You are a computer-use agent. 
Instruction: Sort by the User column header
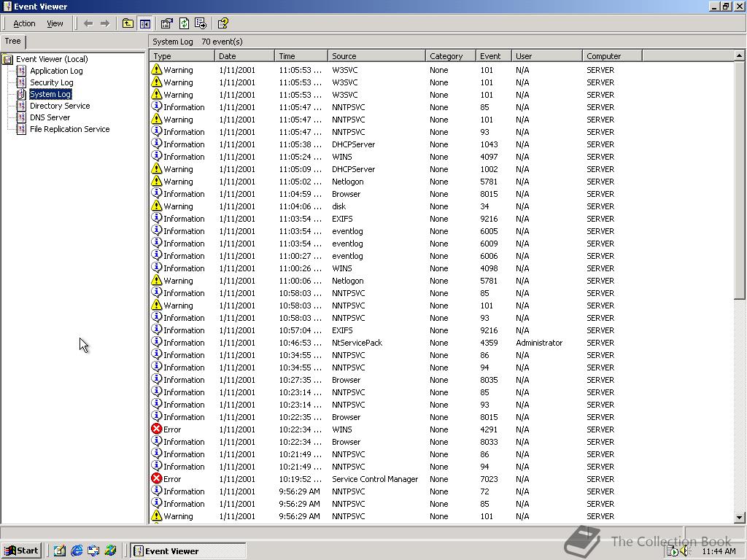point(547,56)
